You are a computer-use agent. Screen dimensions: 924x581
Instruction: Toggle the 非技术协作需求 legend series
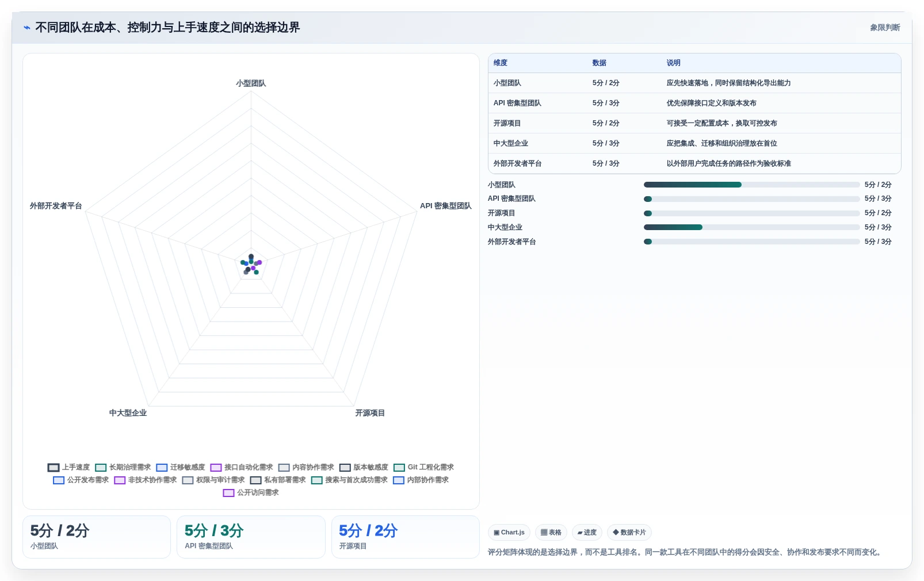coord(145,480)
